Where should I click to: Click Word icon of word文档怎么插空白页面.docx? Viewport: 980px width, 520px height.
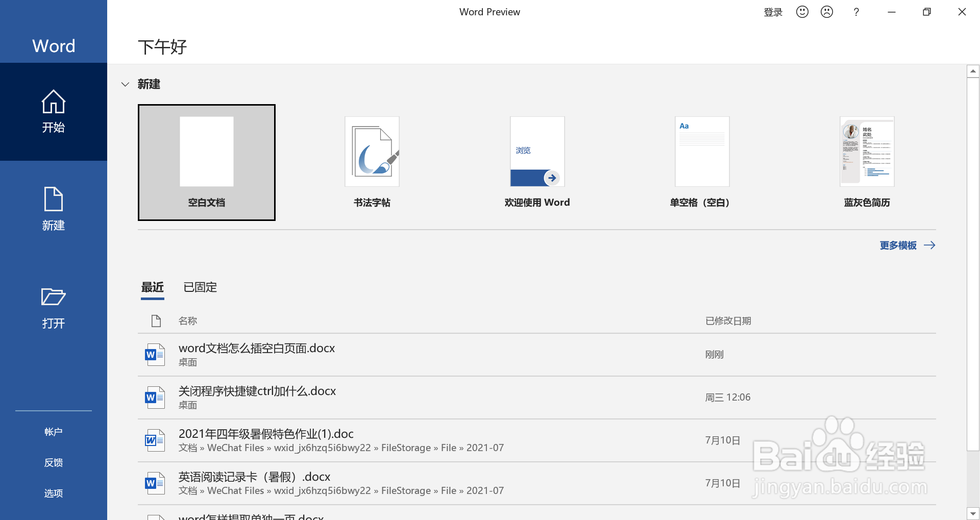[155, 355]
